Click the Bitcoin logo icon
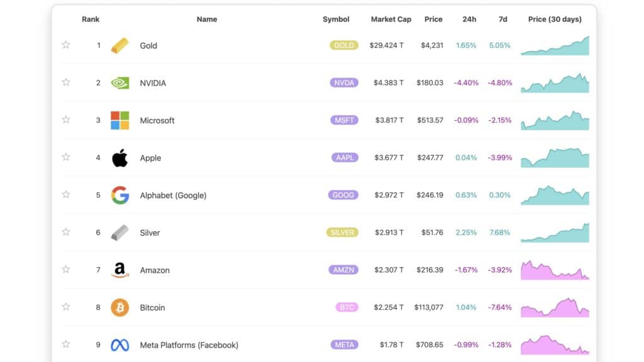The image size is (644, 362). pyautogui.click(x=120, y=308)
